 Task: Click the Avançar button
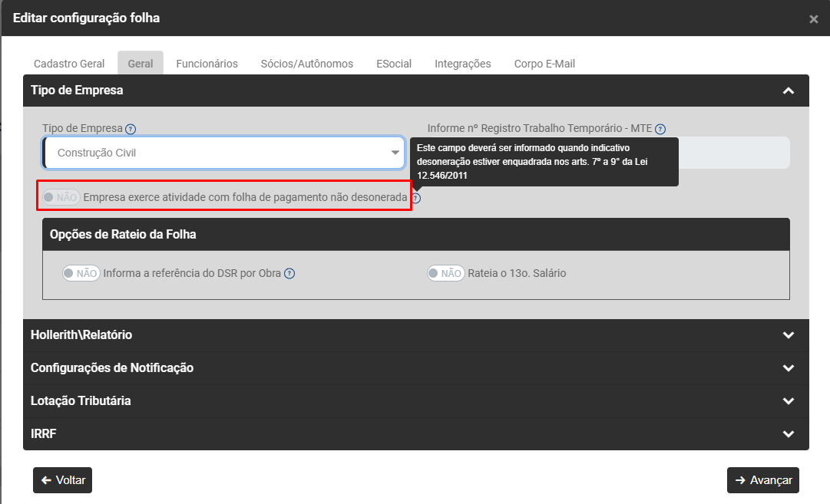click(762, 480)
